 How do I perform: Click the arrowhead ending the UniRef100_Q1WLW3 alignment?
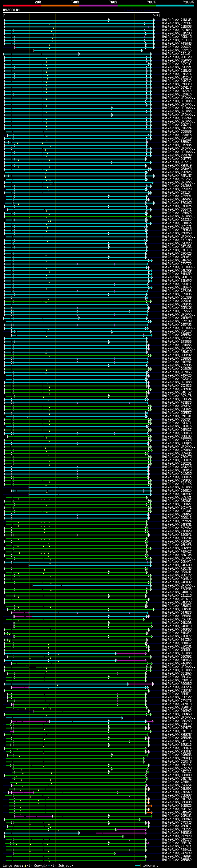[x=154, y=20]
